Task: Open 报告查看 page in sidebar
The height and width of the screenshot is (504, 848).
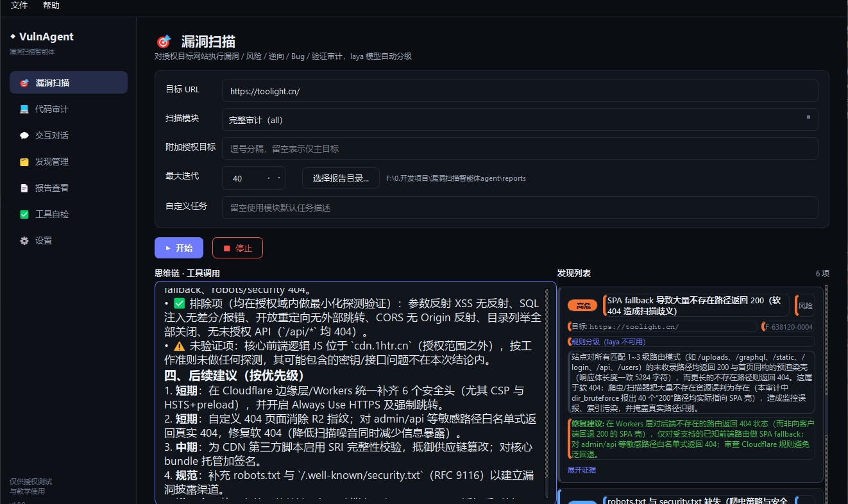Action: pos(69,188)
